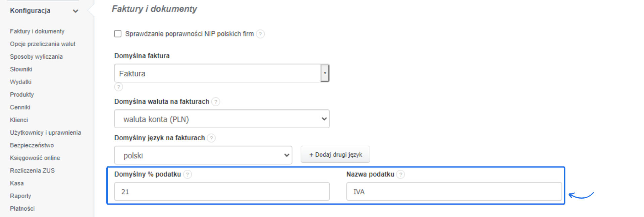Image resolution: width=644 pixels, height=217 pixels.
Task: Click help icon next to NIP validation checkbox
Action: coord(260,34)
